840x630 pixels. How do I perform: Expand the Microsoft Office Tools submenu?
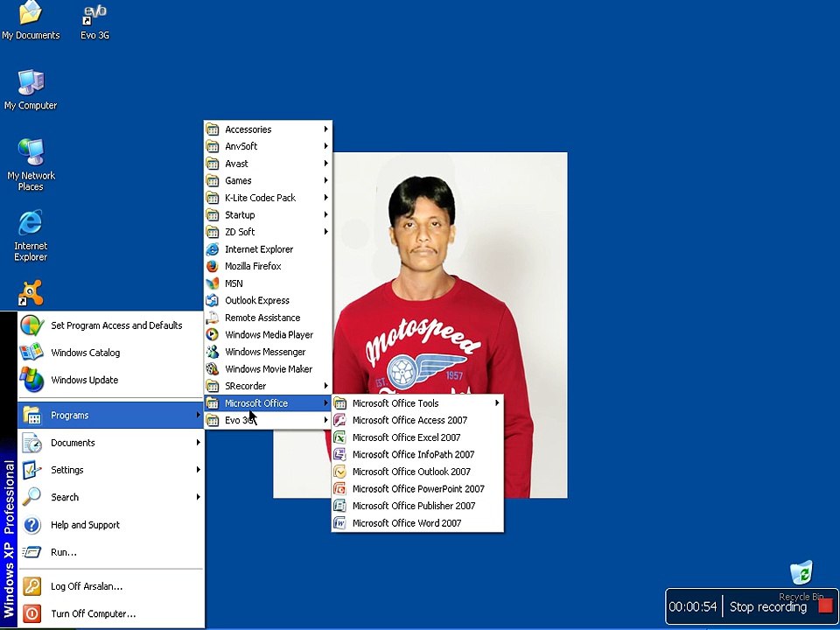(x=417, y=402)
